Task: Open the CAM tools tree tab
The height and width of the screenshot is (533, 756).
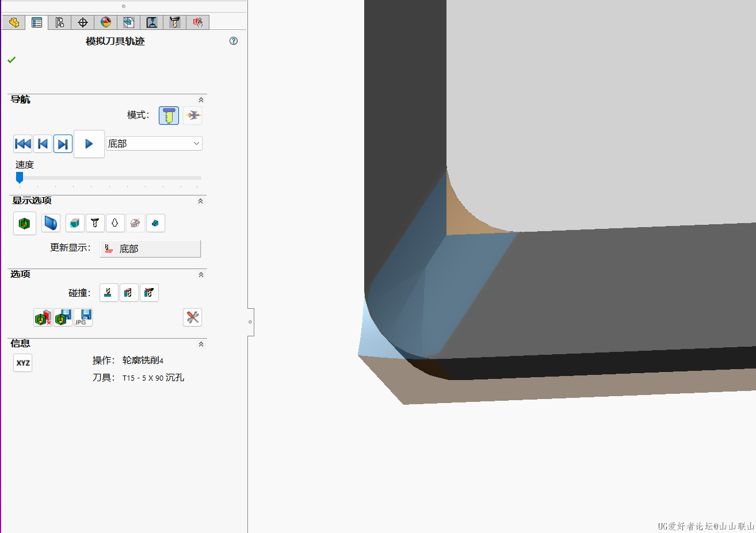Action: [x=175, y=22]
